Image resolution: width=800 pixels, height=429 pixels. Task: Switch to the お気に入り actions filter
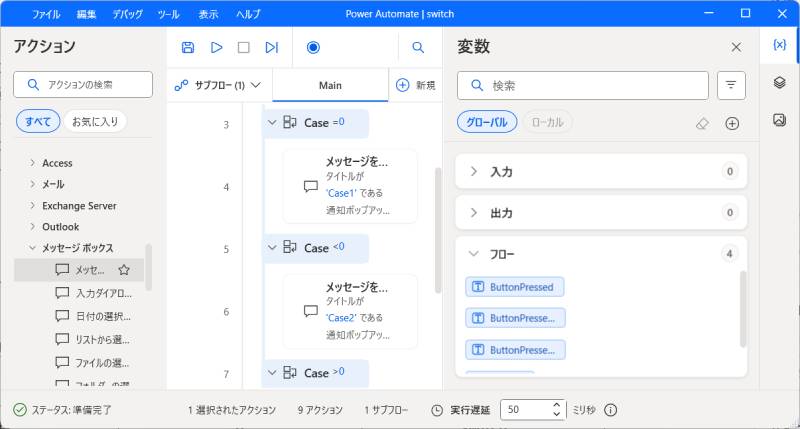coord(96,122)
